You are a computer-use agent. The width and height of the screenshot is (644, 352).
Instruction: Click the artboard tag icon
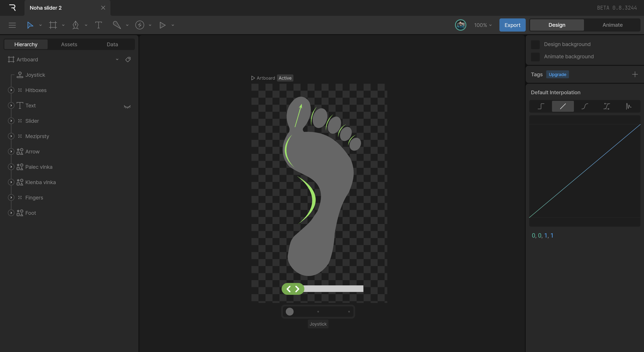coord(128,60)
